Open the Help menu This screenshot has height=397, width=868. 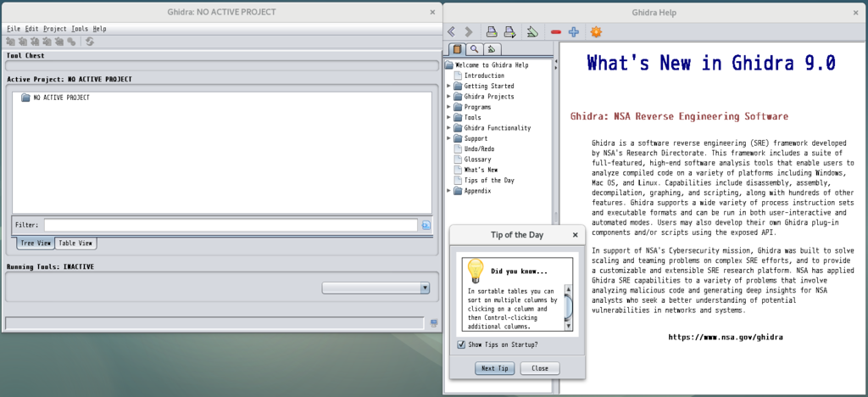(100, 29)
